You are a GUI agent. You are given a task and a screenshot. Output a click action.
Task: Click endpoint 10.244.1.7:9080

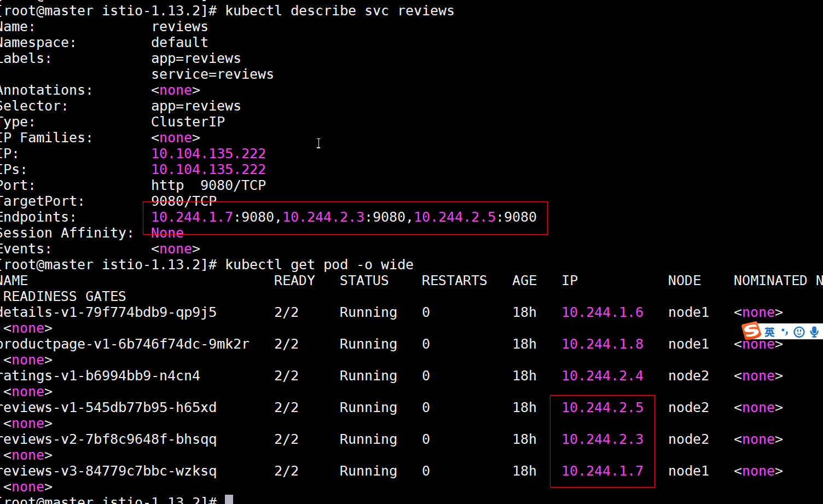pyautogui.click(x=212, y=217)
